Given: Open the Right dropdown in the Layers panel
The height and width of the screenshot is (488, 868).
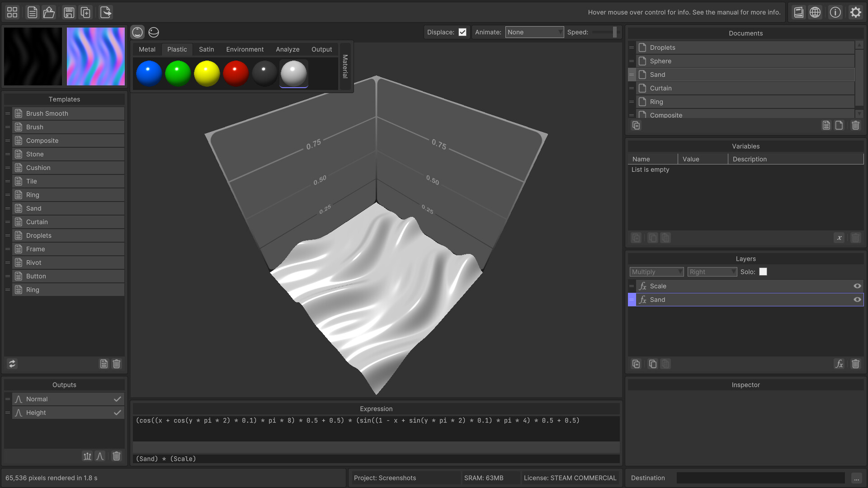Looking at the screenshot, I should (x=712, y=272).
